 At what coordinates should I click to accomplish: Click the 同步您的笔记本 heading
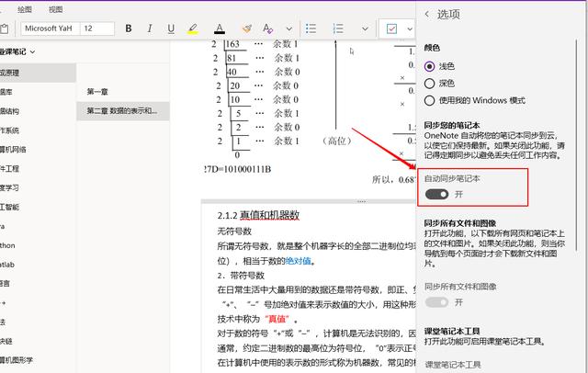click(452, 125)
